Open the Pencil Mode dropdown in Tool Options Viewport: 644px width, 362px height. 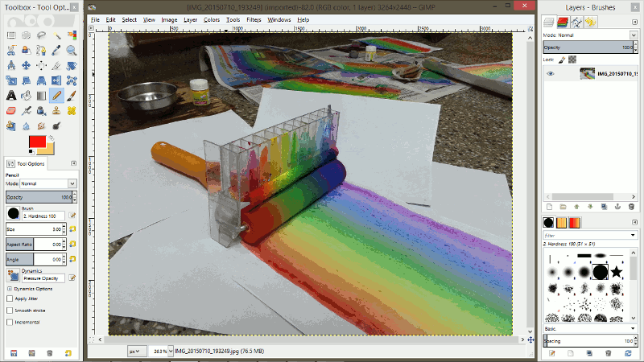coord(48,183)
